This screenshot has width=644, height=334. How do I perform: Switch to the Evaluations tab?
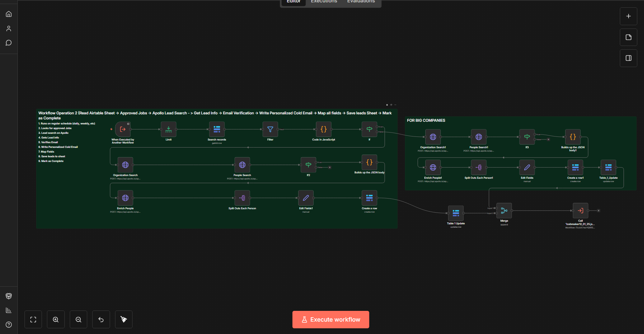(361, 2)
